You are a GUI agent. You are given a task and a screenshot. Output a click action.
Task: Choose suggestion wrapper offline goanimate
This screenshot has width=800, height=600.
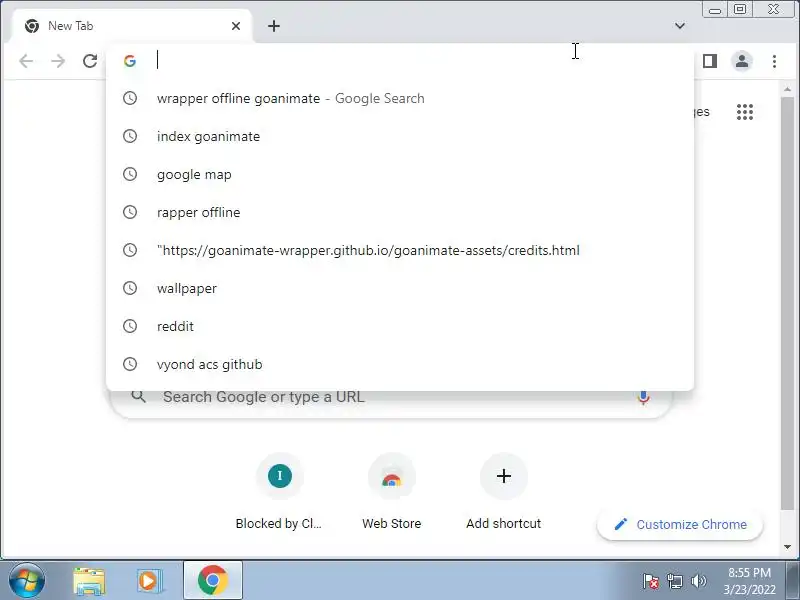(x=400, y=98)
